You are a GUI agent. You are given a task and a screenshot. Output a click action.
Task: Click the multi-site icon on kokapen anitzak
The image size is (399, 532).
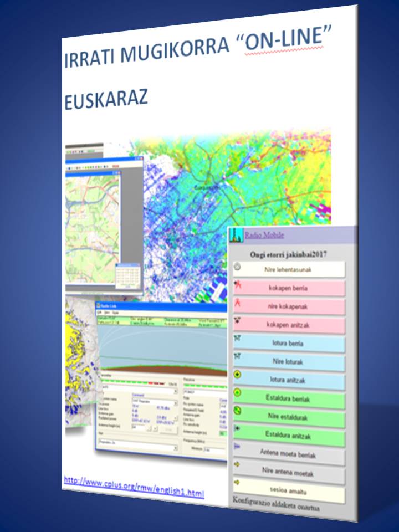point(238,322)
